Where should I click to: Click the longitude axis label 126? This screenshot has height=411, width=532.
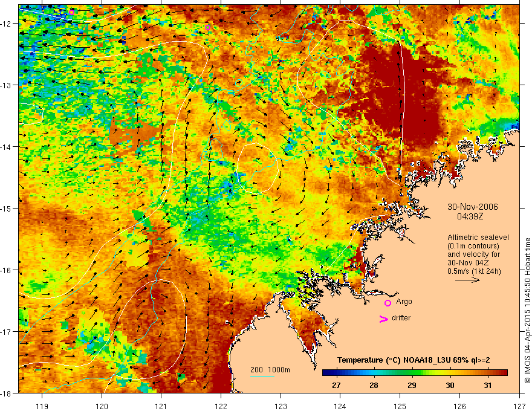[x=459, y=406]
